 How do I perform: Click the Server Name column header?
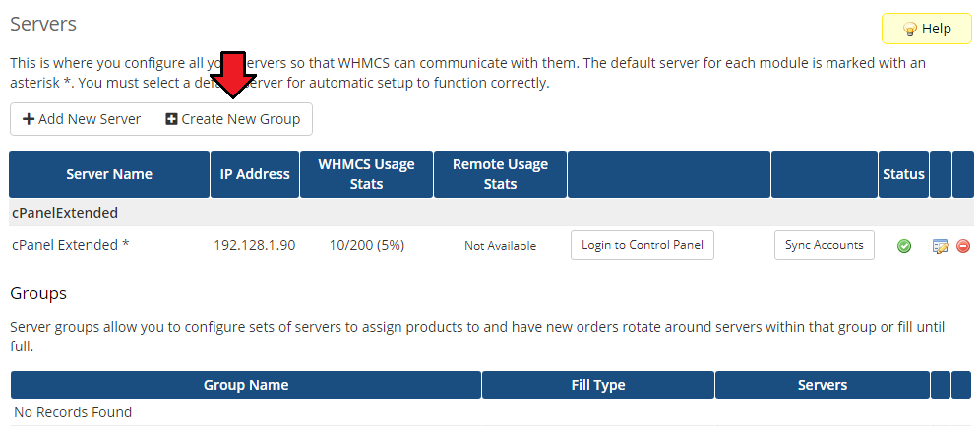click(109, 174)
